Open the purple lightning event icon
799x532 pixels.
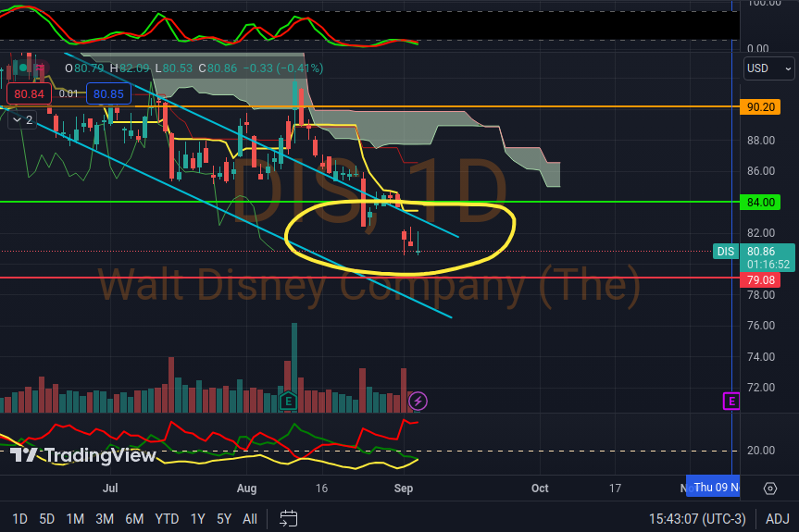click(418, 402)
